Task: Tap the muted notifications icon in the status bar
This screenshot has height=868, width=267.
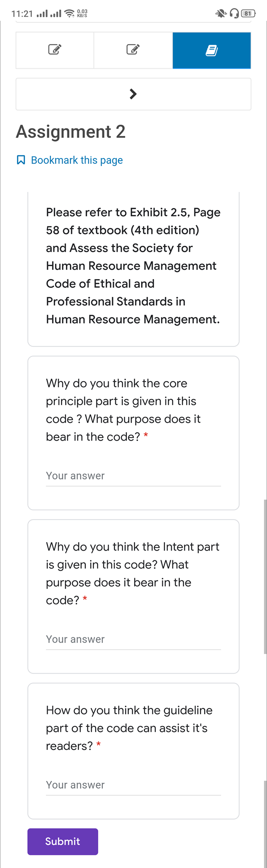Action: click(220, 13)
